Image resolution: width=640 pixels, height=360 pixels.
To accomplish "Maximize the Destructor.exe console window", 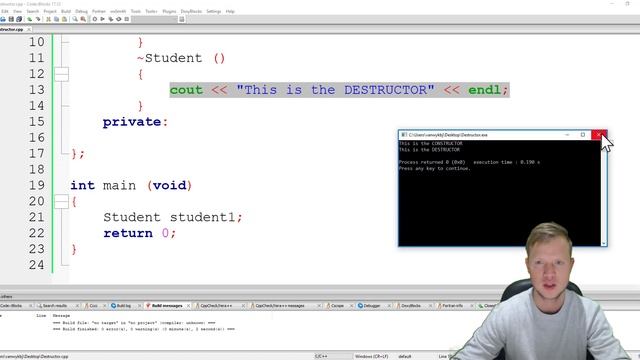I will pyautogui.click(x=583, y=135).
